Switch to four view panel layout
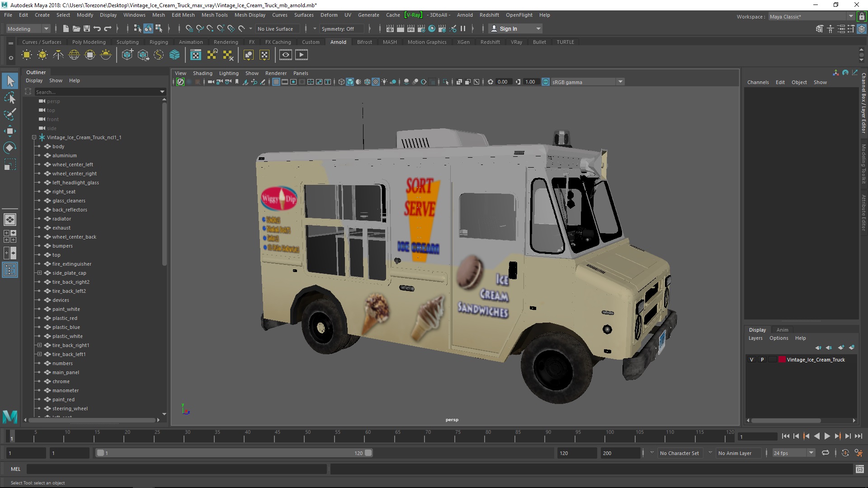868x488 pixels. (10, 236)
